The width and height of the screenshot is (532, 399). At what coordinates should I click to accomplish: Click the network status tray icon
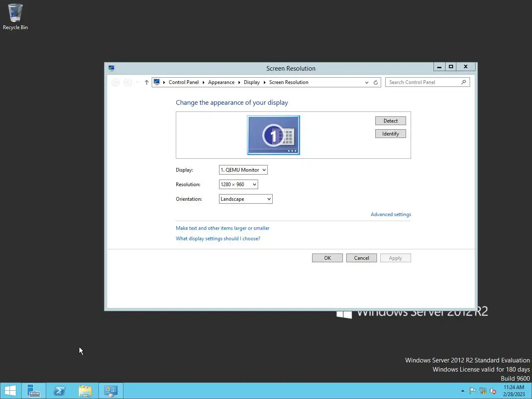(x=483, y=391)
